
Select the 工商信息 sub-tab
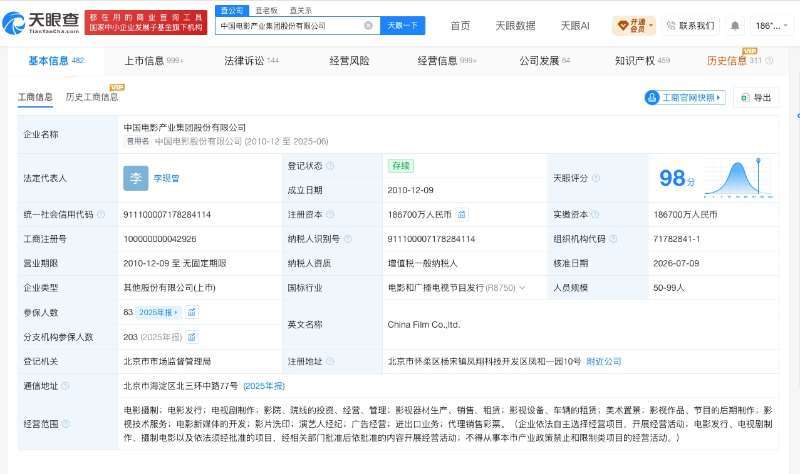pyautogui.click(x=35, y=97)
